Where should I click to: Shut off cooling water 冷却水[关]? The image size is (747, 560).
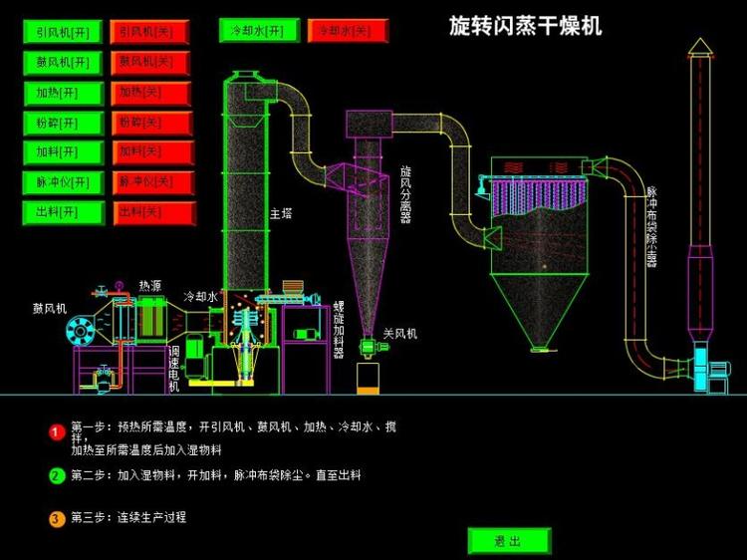point(346,31)
